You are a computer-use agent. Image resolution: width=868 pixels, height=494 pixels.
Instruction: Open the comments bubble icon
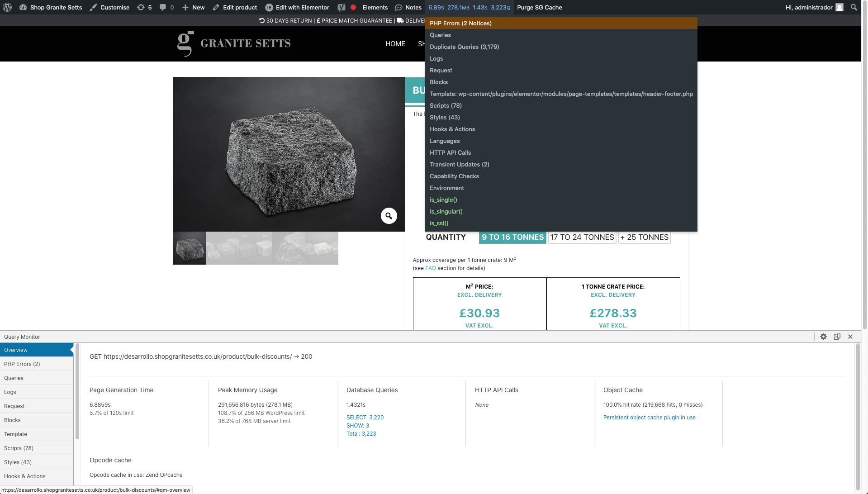[x=166, y=7]
